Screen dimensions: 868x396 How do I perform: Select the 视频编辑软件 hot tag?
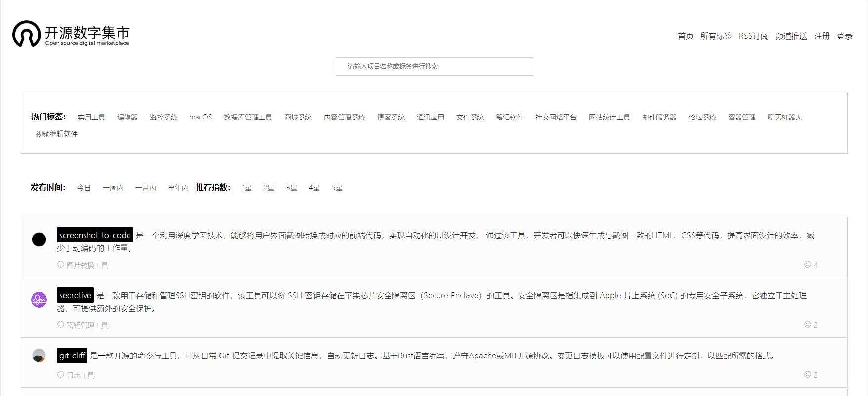[x=57, y=134]
